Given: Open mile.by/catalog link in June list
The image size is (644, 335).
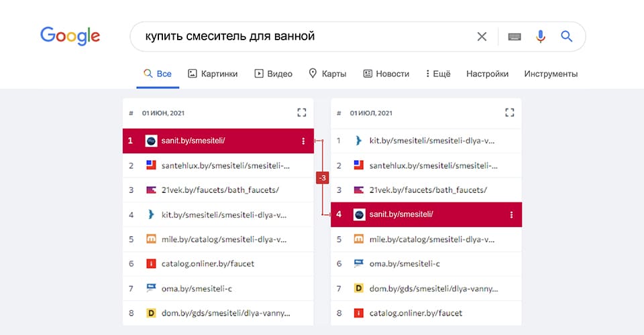Looking at the screenshot, I should tap(224, 239).
